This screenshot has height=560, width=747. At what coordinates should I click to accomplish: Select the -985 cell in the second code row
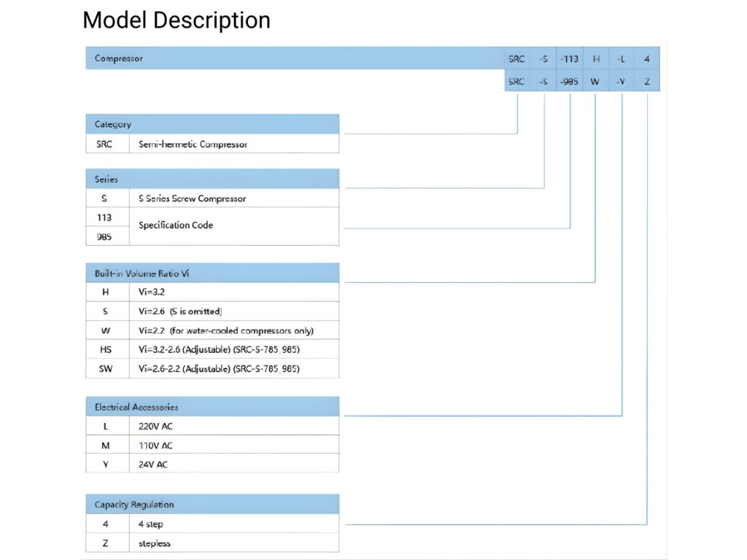[x=569, y=82]
